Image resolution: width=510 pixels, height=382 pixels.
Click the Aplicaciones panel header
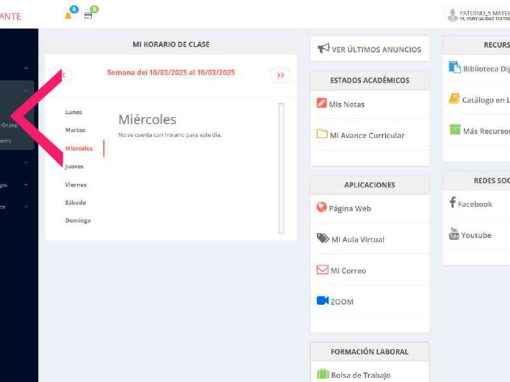(x=370, y=185)
